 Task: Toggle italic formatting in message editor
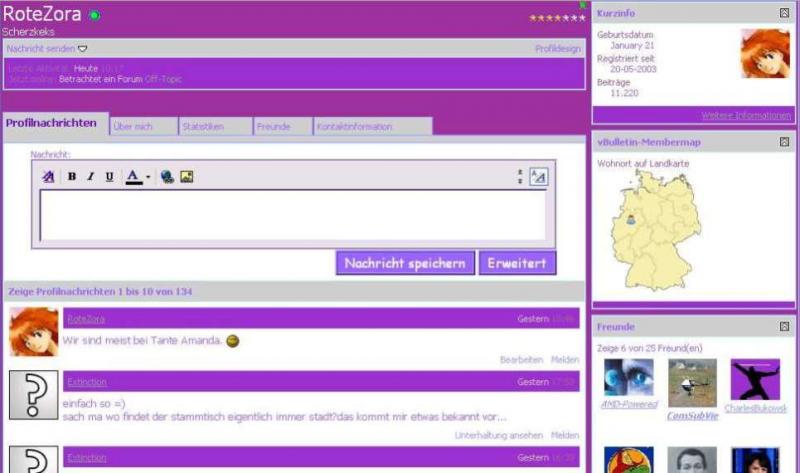pyautogui.click(x=90, y=177)
